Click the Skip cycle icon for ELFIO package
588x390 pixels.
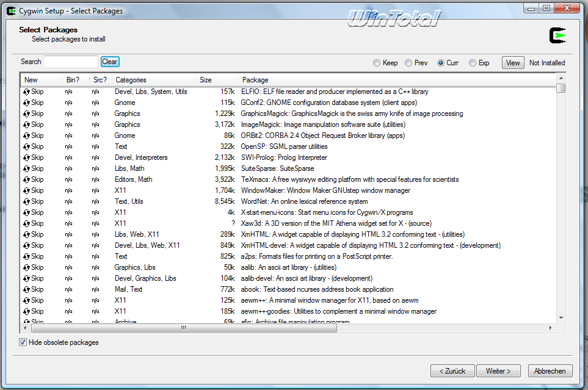tap(27, 92)
